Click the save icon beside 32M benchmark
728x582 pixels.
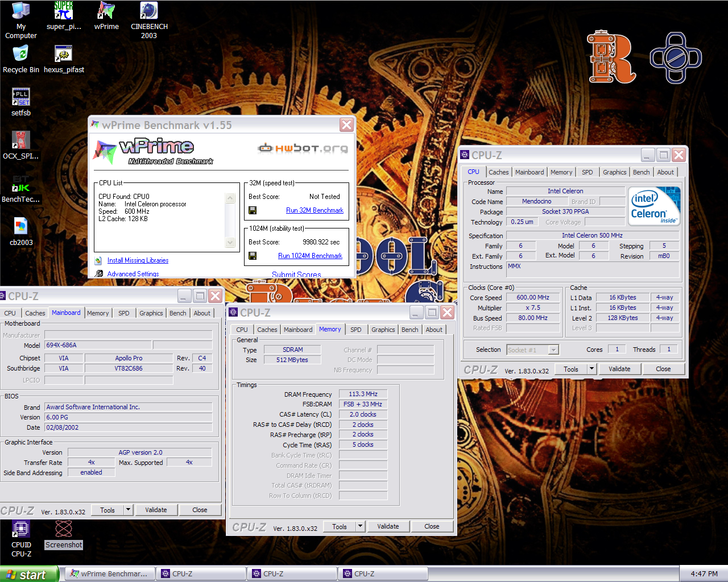(x=253, y=210)
